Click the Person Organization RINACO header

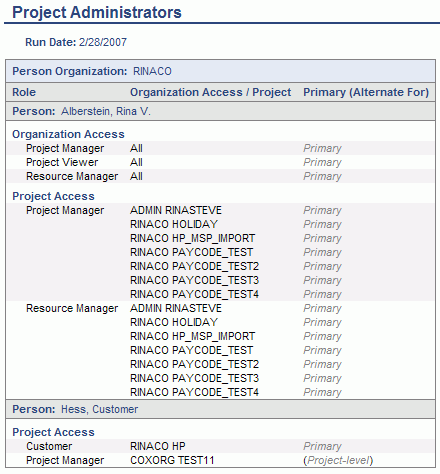[220, 71]
